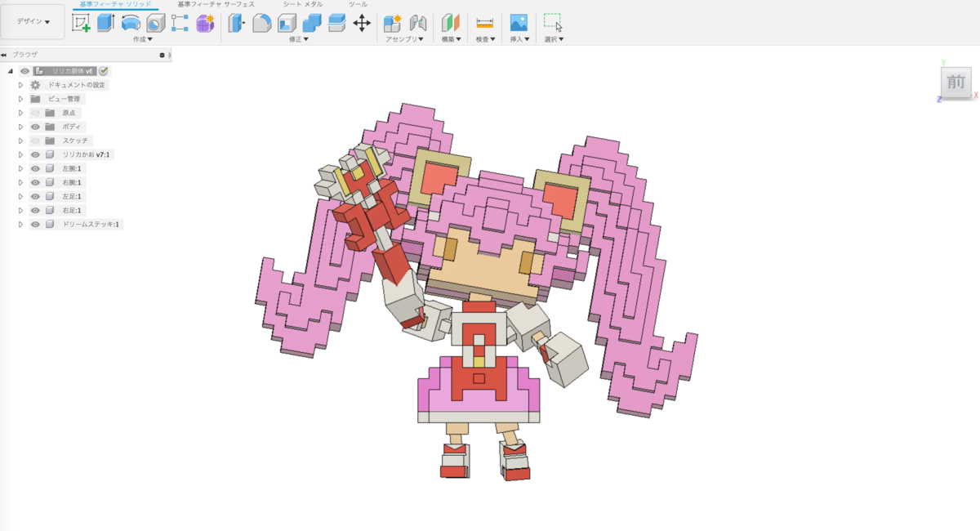Hide the 右足:1 component
This screenshot has width=980, height=531.
click(x=35, y=210)
